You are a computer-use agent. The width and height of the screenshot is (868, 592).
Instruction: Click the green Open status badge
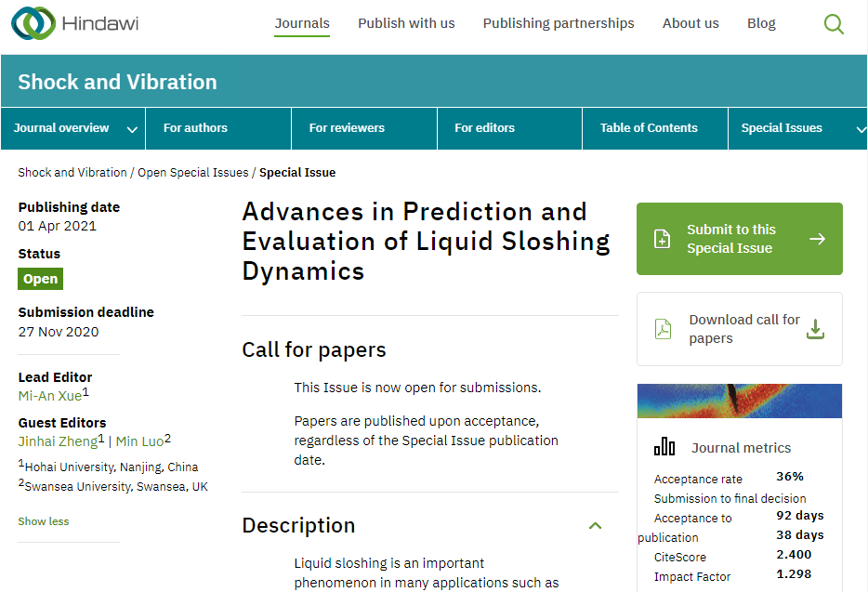(41, 279)
